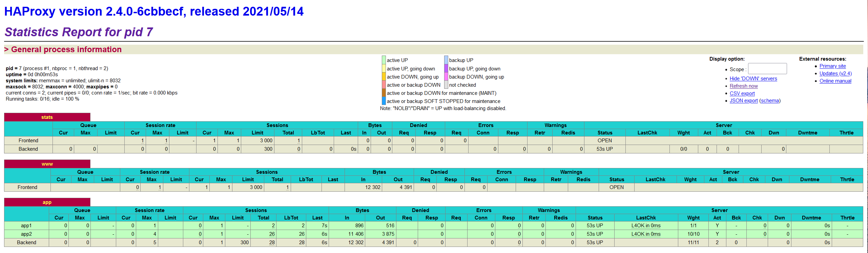
Task: Select the stats proxy header
Action: pyautogui.click(x=47, y=117)
